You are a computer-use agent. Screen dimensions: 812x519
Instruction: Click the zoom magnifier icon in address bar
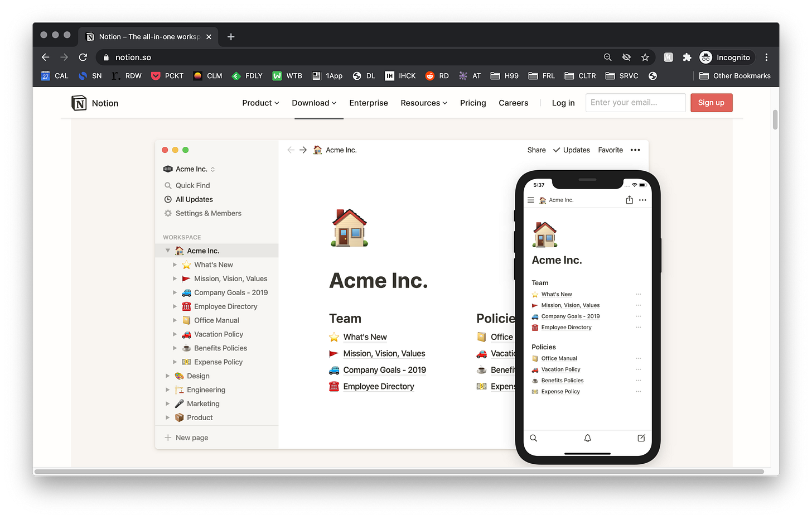[608, 57]
